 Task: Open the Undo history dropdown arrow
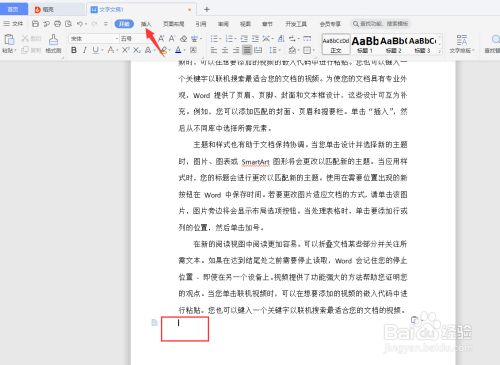coord(86,24)
